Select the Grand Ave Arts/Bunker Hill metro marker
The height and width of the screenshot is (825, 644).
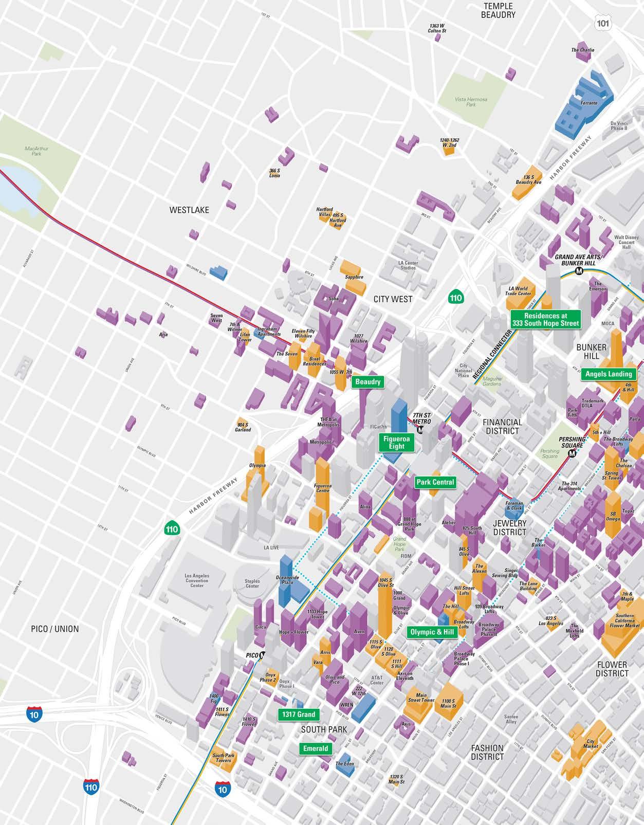click(580, 271)
